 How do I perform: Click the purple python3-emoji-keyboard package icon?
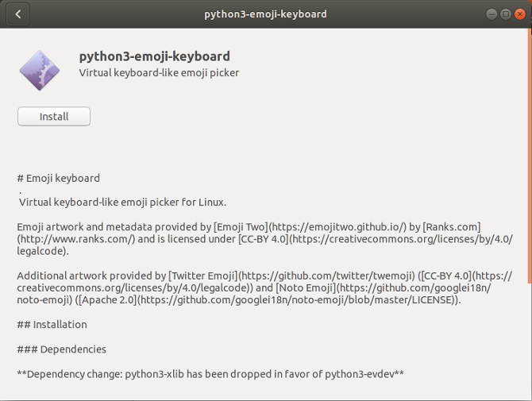tap(39, 69)
